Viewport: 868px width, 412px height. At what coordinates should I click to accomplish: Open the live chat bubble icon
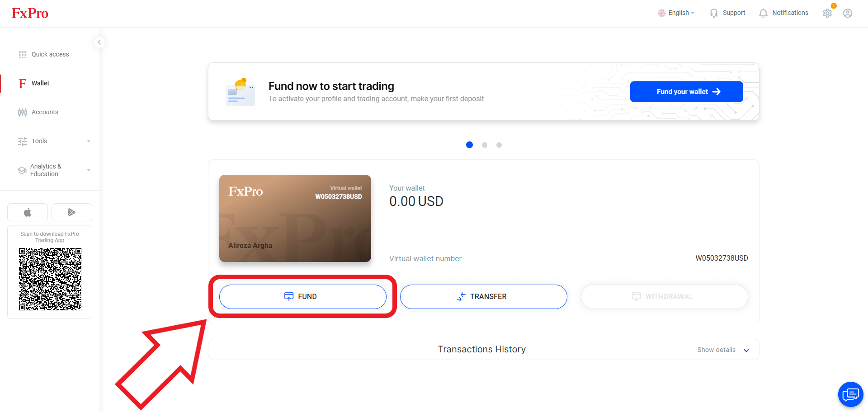(x=850, y=394)
